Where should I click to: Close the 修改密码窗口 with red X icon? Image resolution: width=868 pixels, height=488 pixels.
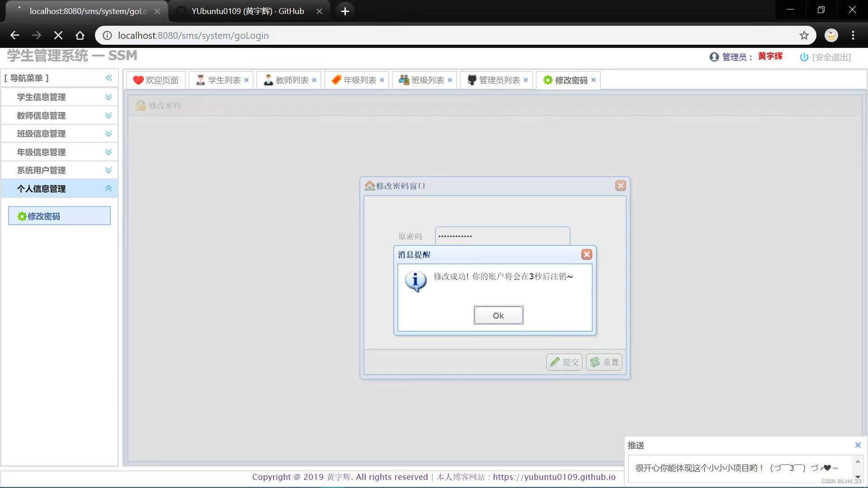point(620,186)
